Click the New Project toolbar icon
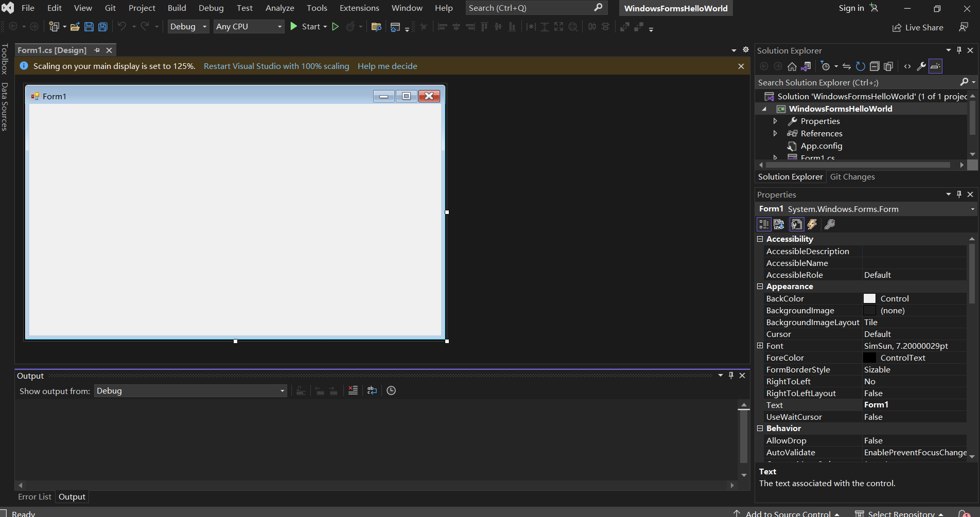 (x=54, y=27)
